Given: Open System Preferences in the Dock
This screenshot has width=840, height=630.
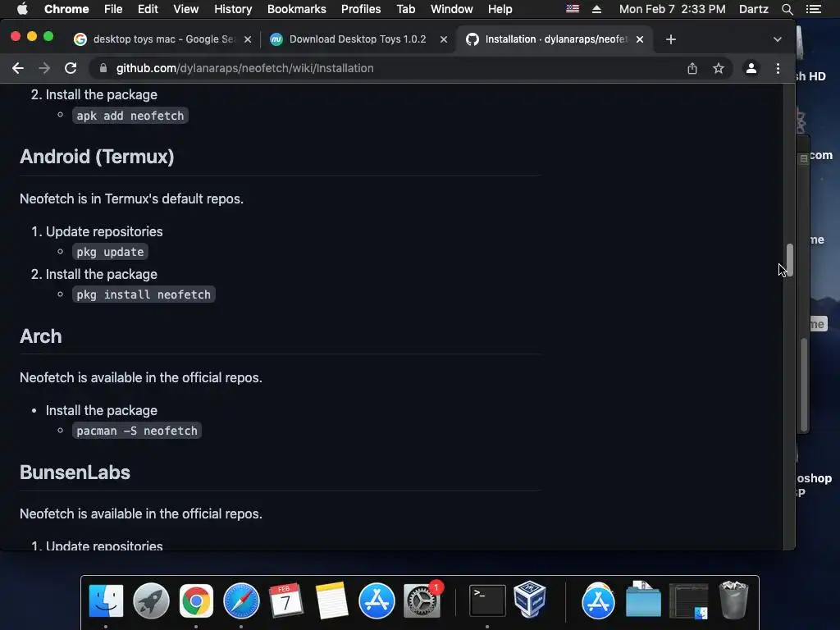Looking at the screenshot, I should pos(422,600).
